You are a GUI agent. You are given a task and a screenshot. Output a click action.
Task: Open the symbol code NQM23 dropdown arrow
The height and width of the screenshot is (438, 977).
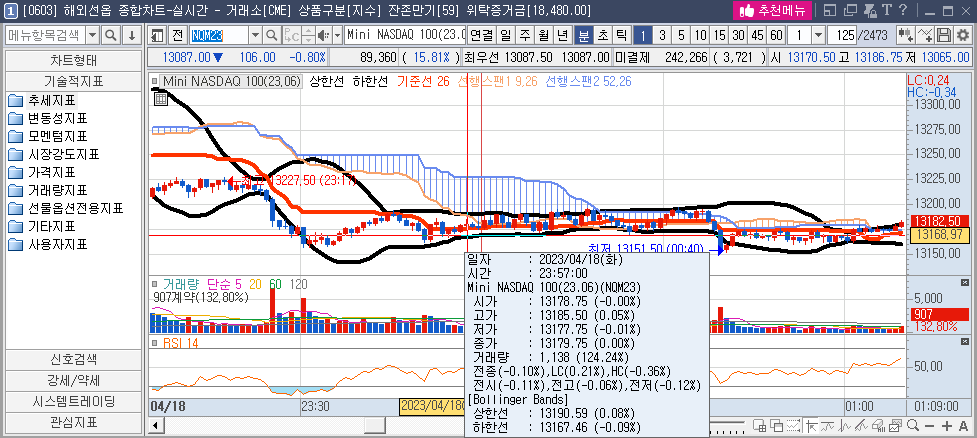255,35
